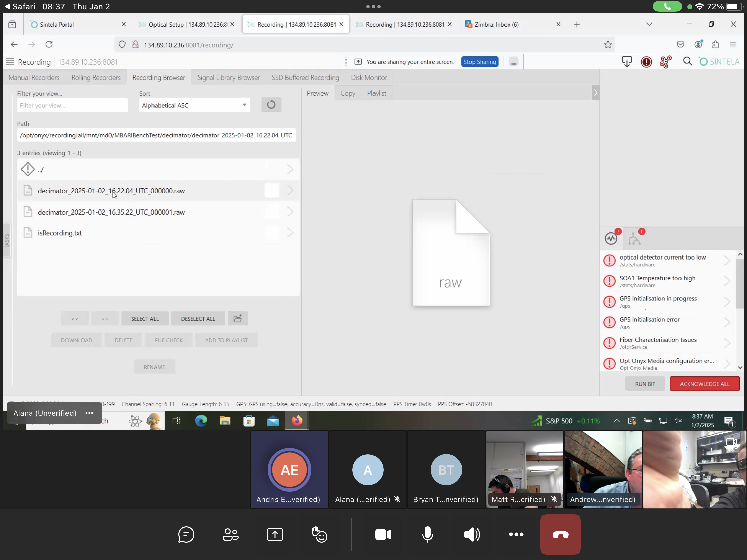Image resolution: width=747 pixels, height=560 pixels.
Task: Switch to Rolling Recorders tab
Action: [x=96, y=77]
